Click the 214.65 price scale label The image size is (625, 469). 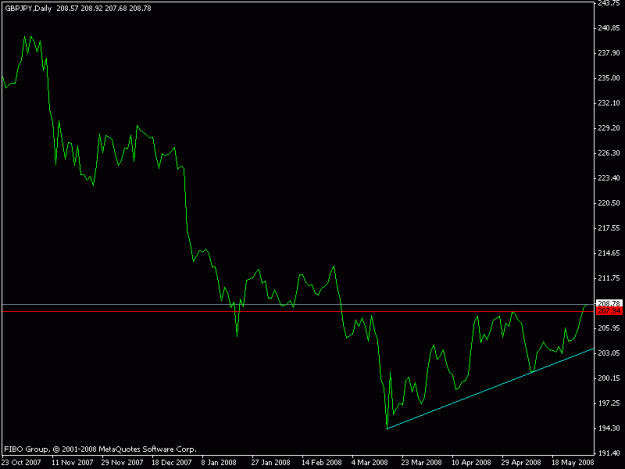pos(609,253)
